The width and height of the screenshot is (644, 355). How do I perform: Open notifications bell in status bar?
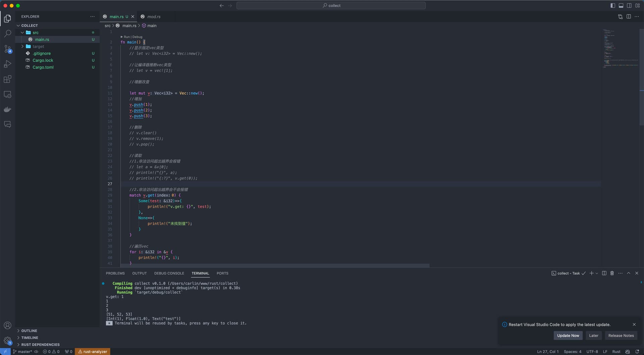point(637,352)
